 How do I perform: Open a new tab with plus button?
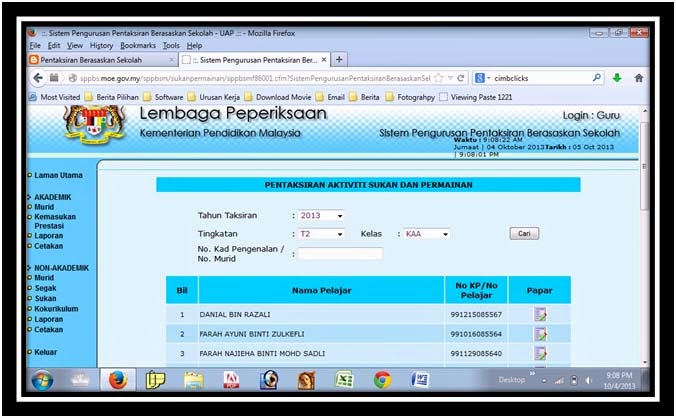point(339,59)
